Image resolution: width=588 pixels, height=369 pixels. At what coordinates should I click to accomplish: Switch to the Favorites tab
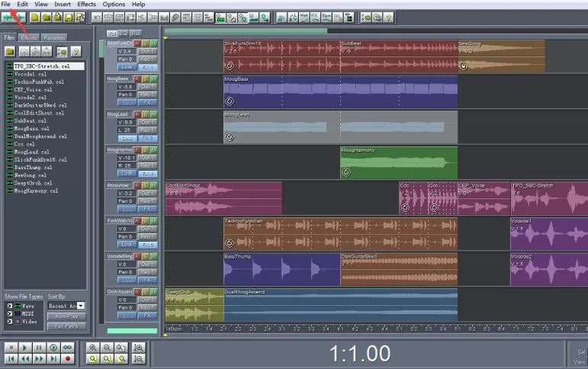click(x=54, y=37)
